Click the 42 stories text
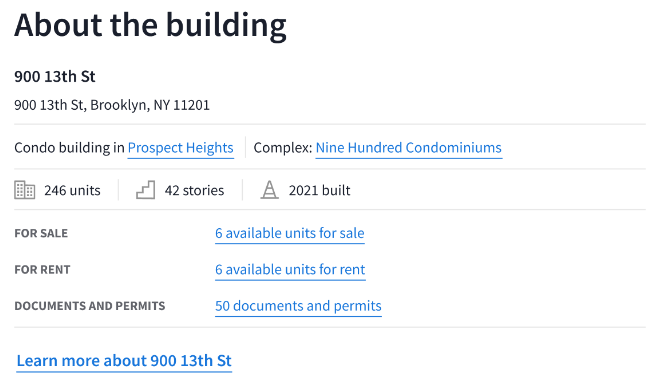This screenshot has height=389, width=664. click(194, 190)
